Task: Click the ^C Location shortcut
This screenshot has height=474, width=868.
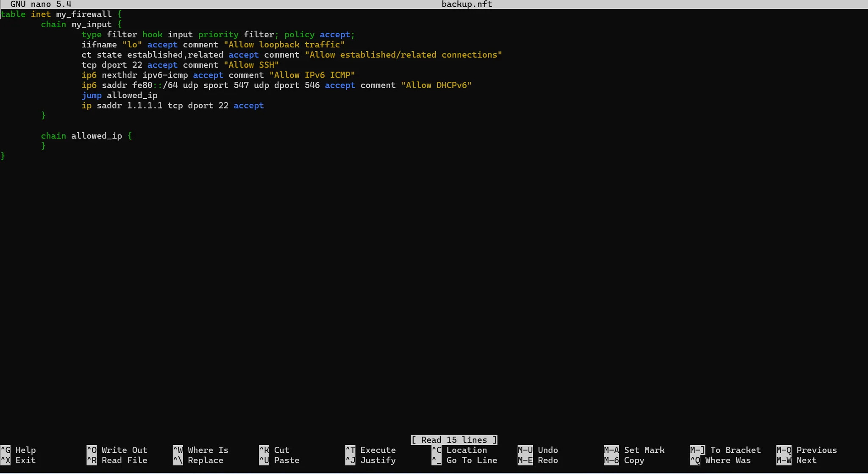Action: coord(459,450)
